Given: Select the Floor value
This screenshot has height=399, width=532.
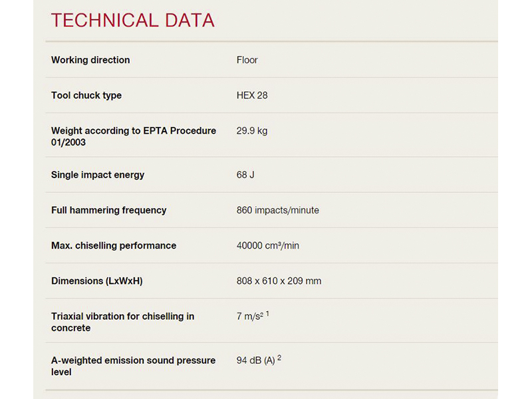Looking at the screenshot, I should (x=247, y=60).
